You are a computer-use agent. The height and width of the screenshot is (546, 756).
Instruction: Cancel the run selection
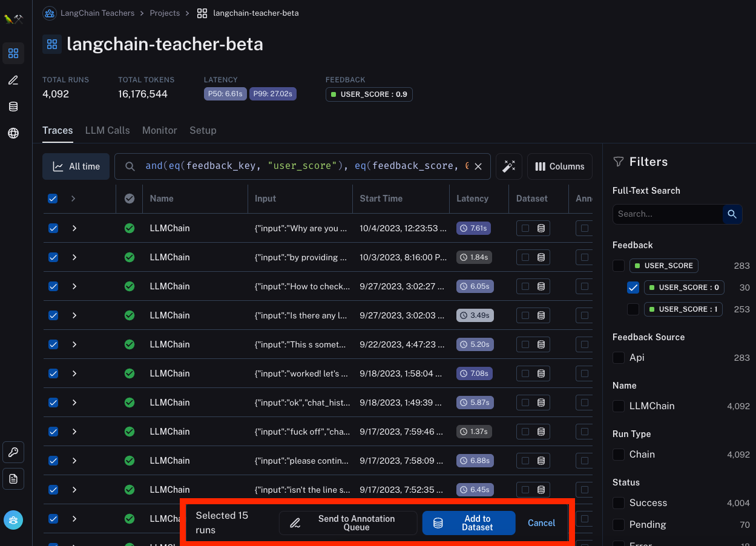(x=541, y=523)
